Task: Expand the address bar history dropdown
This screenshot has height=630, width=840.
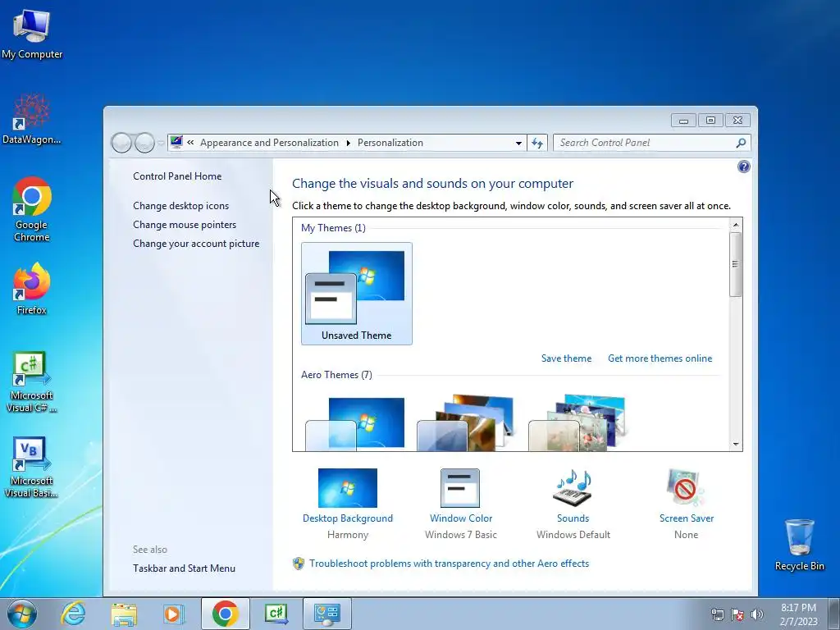Action: (518, 143)
